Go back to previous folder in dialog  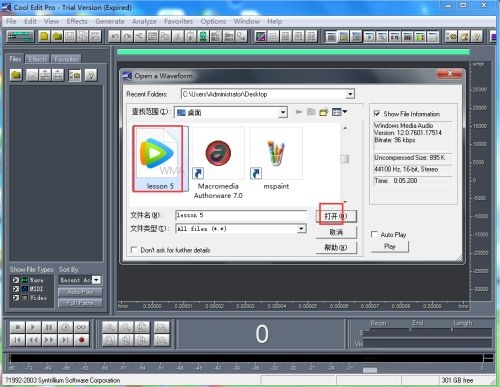coord(299,112)
